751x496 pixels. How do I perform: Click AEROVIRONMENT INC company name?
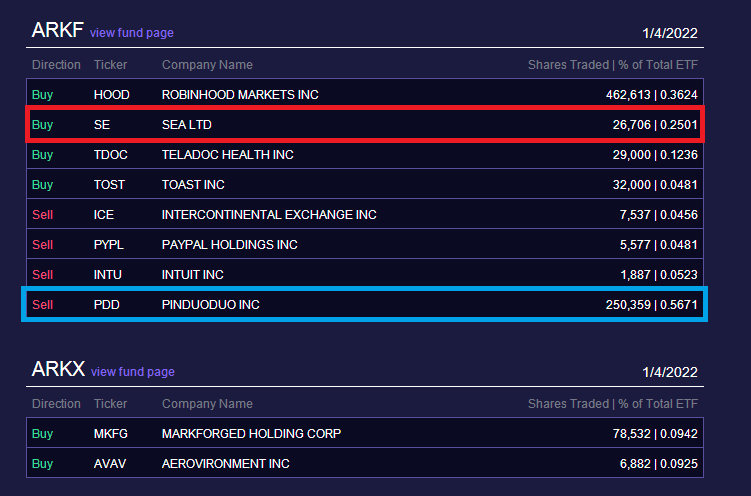pyautogui.click(x=226, y=464)
